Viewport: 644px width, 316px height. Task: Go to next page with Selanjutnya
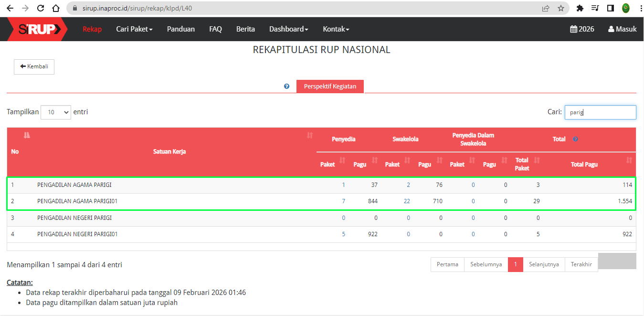(544, 264)
